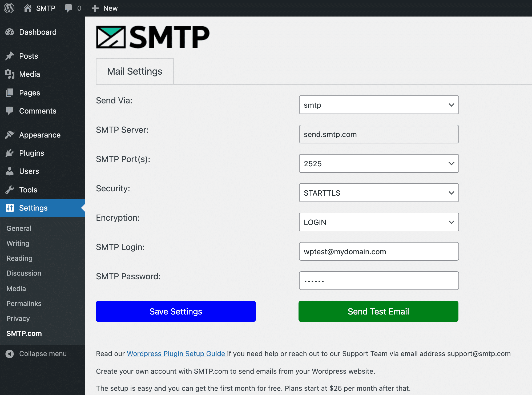The width and height of the screenshot is (532, 395).
Task: Click the Tools wrench icon
Action: (x=10, y=190)
